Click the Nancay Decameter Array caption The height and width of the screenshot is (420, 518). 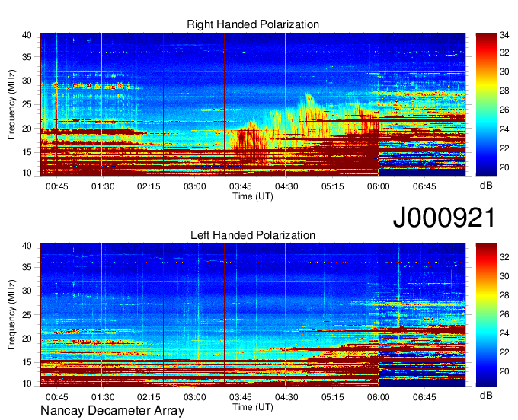112,411
